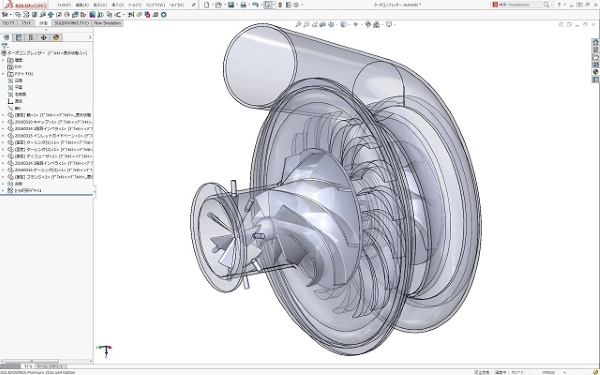Open the FeatureManager design tree tab icon
600x375 pixels.
coord(6,38)
